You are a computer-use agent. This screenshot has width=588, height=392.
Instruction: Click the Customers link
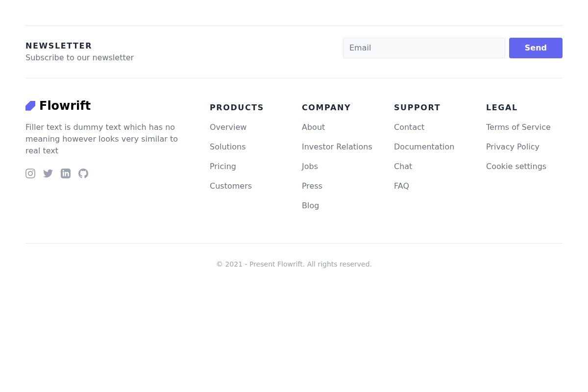click(230, 186)
